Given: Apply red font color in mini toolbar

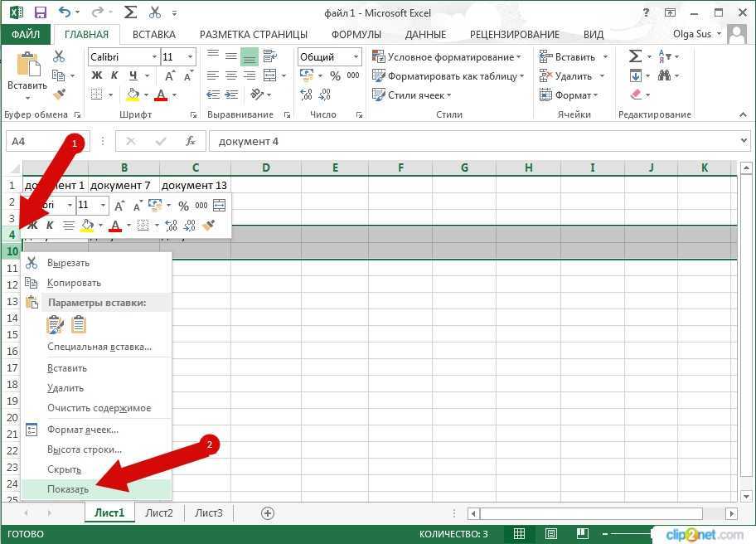Looking at the screenshot, I should (115, 226).
